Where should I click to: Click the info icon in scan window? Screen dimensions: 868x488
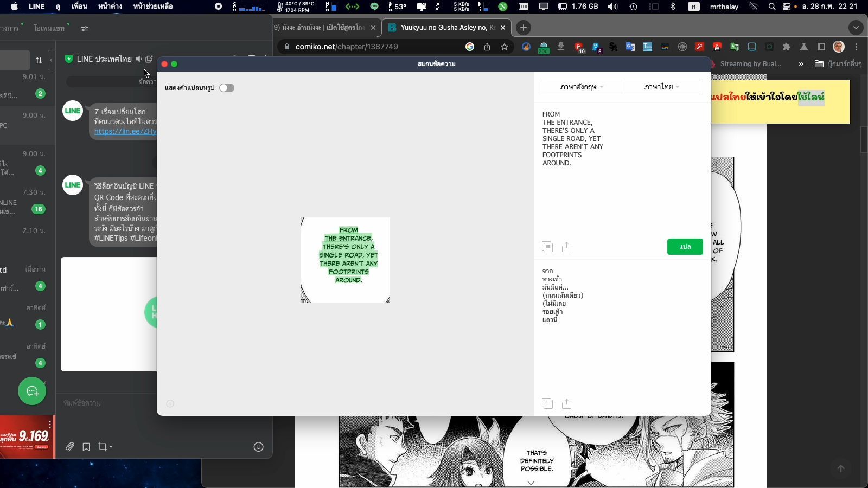170,403
